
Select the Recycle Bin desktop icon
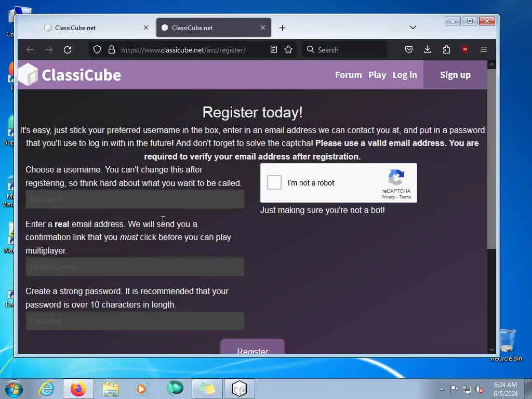(507, 345)
